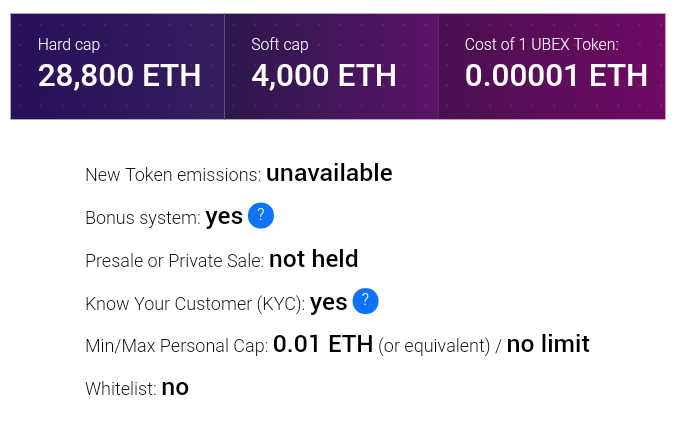Click the New Token emissions label
Viewport: 680px width, 421px height.
pyautogui.click(x=173, y=175)
